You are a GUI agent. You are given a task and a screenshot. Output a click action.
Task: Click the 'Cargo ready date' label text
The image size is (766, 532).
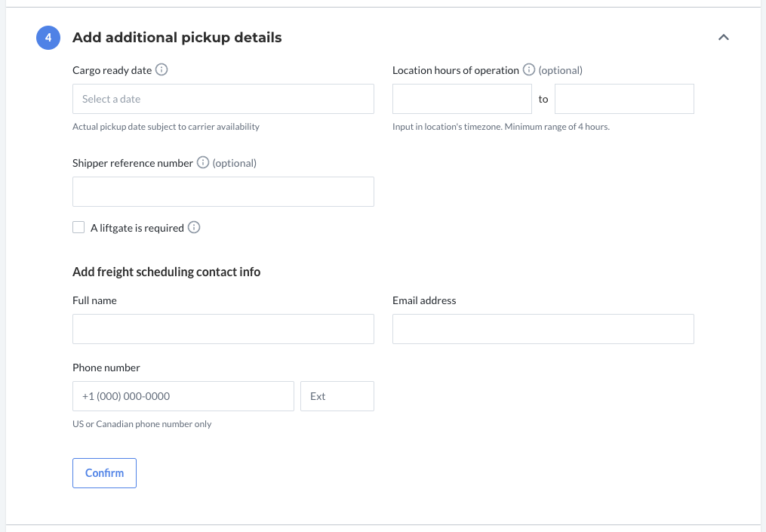pyautogui.click(x=112, y=70)
